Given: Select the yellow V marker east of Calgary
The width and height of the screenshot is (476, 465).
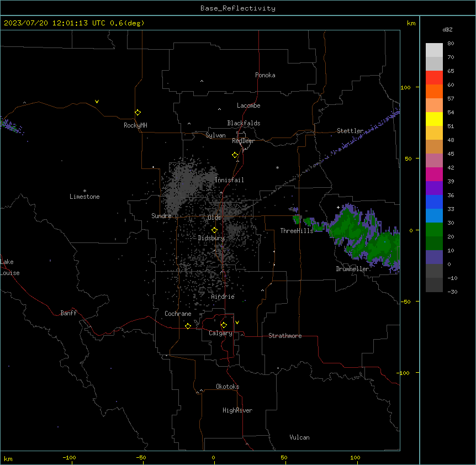Looking at the screenshot, I should pos(237,323).
